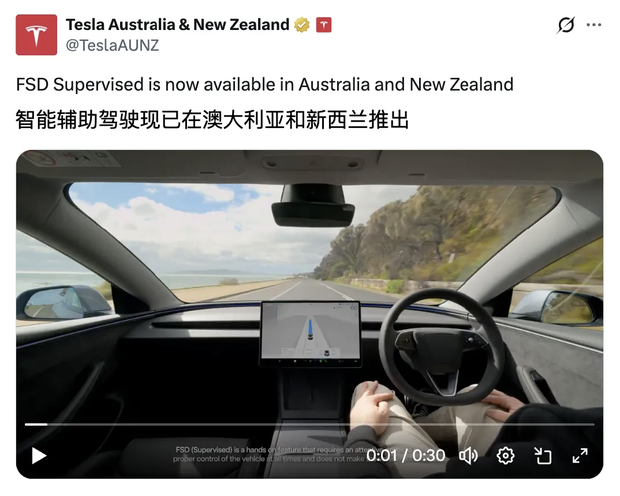This screenshot has width=620, height=496.
Task: Open video settings gear icon
Action: [x=505, y=456]
